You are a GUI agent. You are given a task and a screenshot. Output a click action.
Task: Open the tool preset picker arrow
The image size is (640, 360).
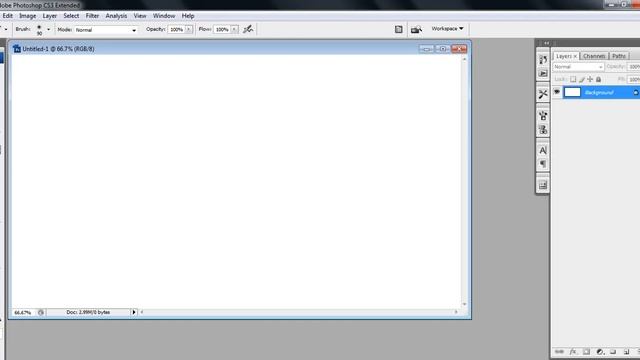tap(6, 29)
